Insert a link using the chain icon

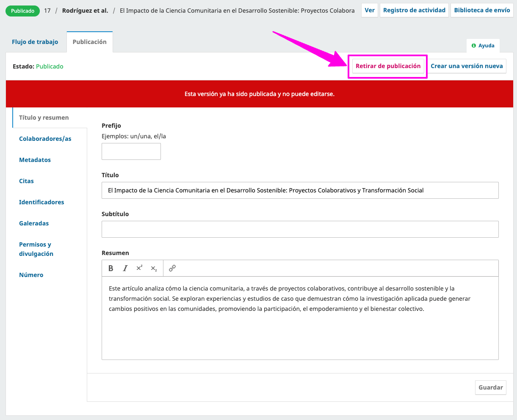pos(172,268)
